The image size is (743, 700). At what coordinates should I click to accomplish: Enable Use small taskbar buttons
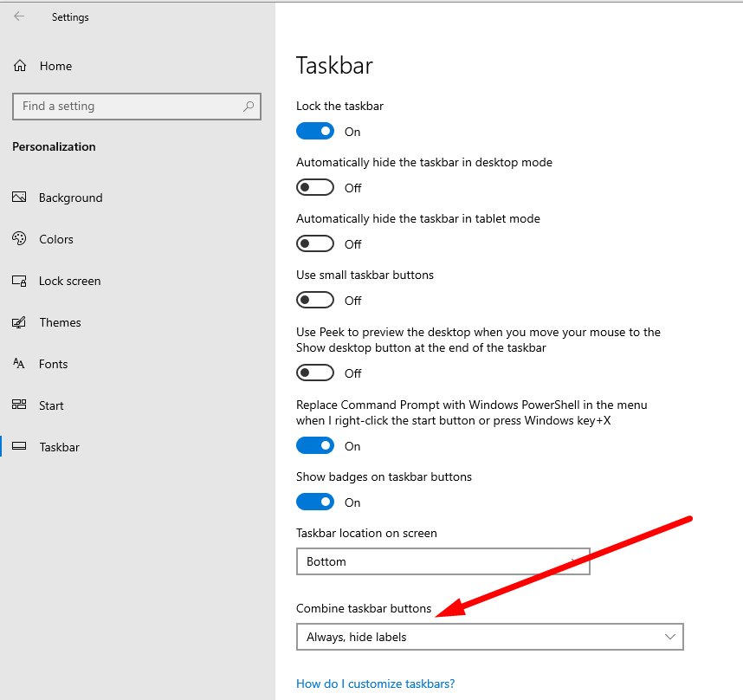point(315,301)
